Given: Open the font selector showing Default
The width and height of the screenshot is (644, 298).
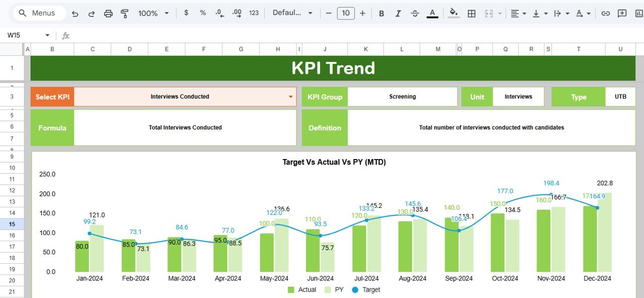Looking at the screenshot, I should (x=292, y=13).
